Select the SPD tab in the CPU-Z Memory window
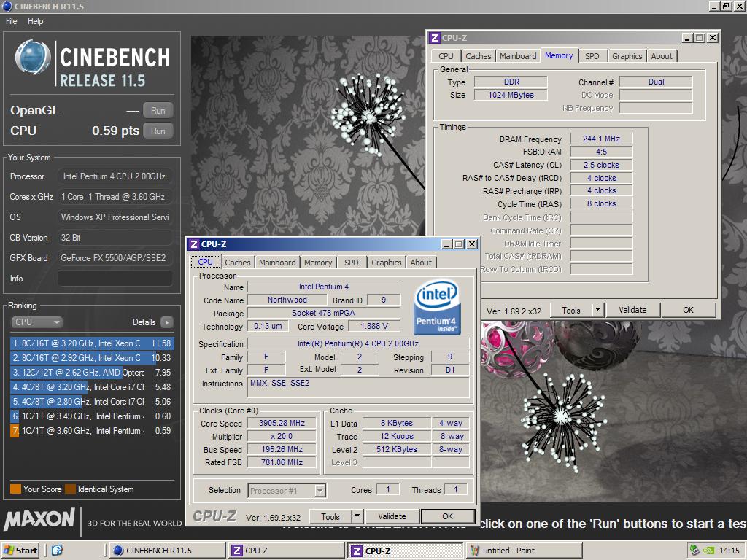This screenshot has height=560, width=747. [592, 56]
